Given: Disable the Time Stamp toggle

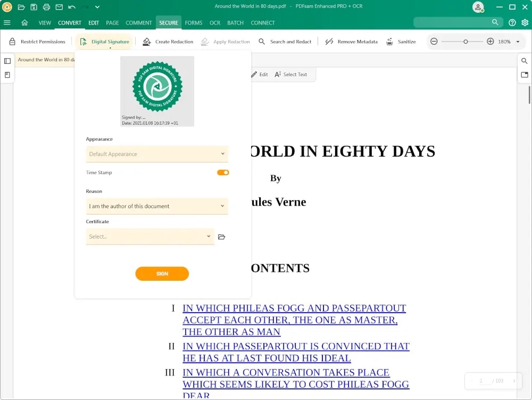Looking at the screenshot, I should [222, 172].
